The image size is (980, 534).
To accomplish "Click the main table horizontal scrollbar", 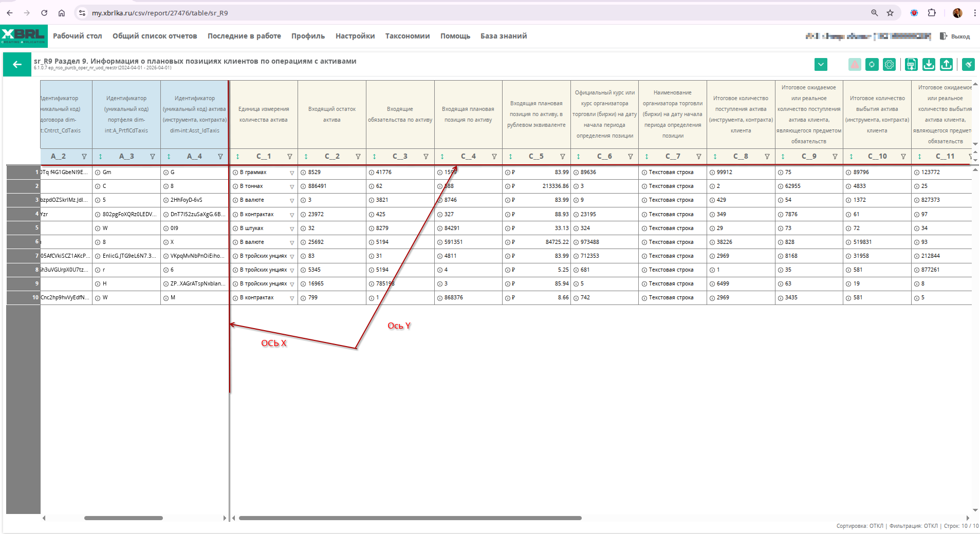I will (410, 518).
